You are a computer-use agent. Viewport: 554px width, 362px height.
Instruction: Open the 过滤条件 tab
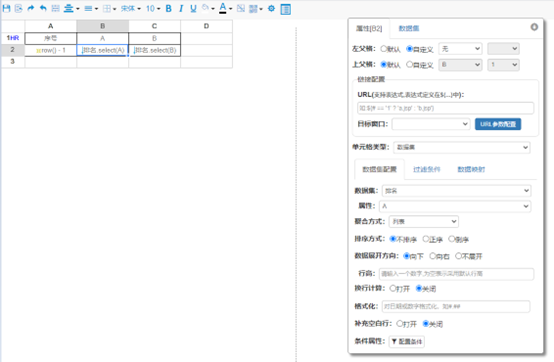426,170
